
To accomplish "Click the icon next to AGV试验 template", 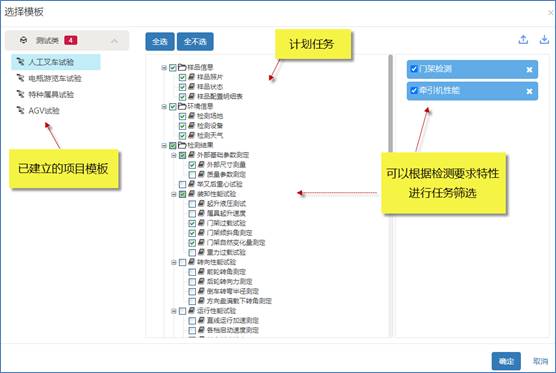I will [21, 110].
